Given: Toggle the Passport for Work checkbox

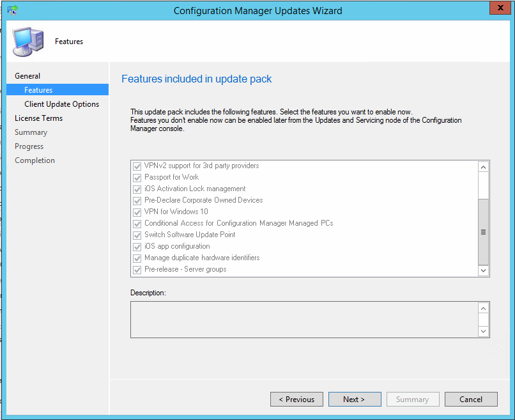Looking at the screenshot, I should [x=137, y=178].
